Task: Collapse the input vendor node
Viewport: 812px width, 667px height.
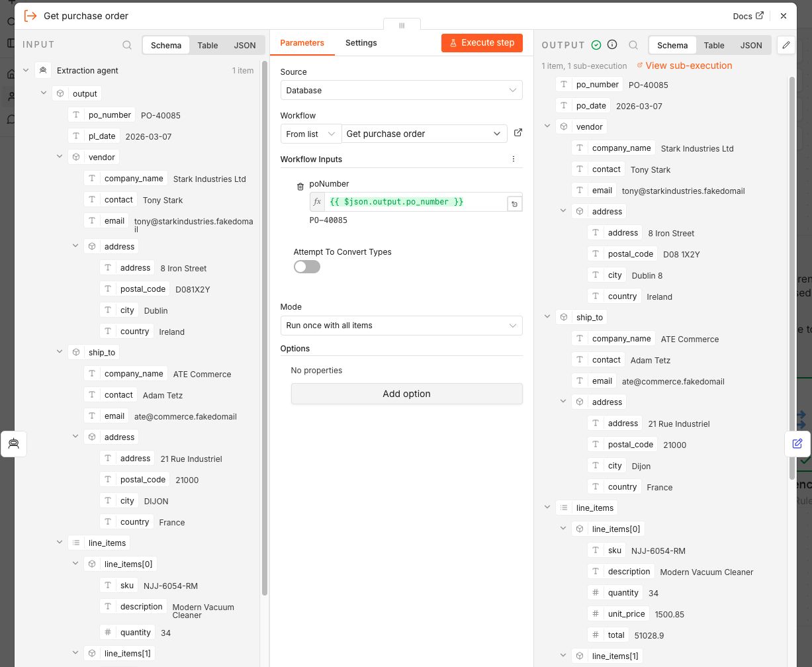Action: [60, 157]
